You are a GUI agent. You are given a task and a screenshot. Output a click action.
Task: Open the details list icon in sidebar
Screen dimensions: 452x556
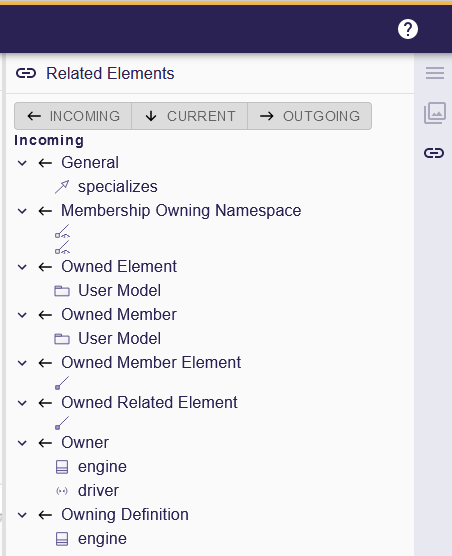point(435,73)
